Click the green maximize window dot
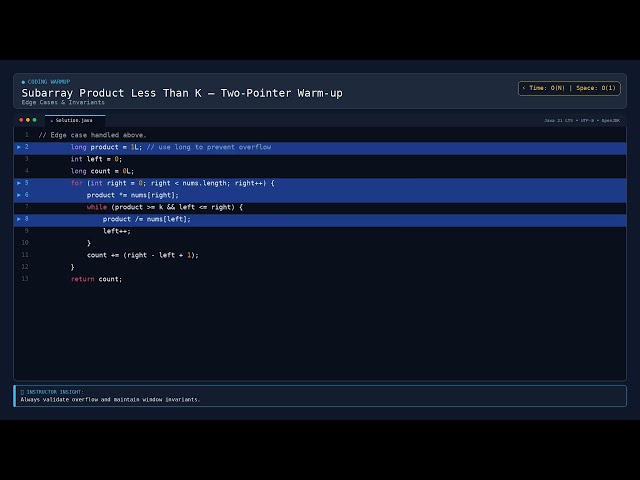 [35, 120]
